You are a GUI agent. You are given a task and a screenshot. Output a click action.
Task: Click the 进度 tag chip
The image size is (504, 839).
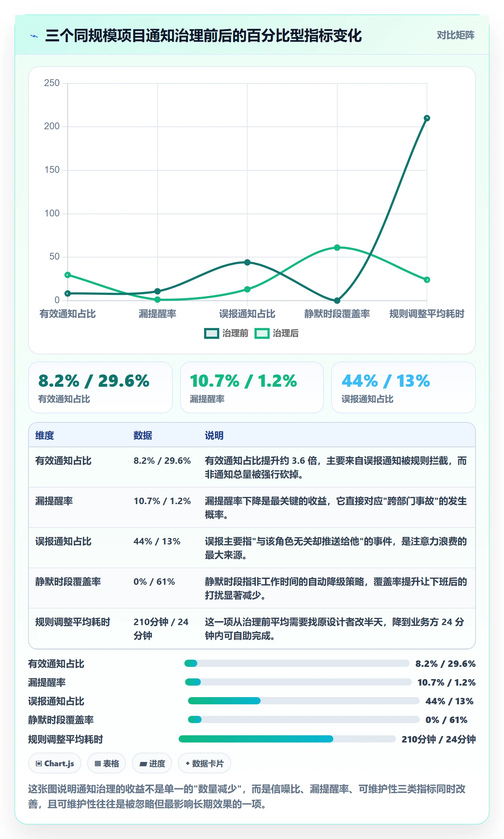(152, 763)
